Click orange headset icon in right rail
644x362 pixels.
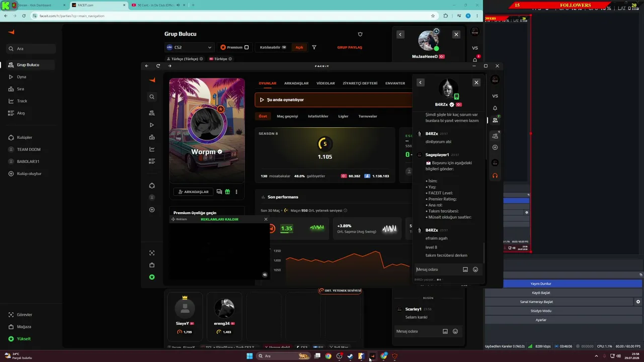pos(495,175)
